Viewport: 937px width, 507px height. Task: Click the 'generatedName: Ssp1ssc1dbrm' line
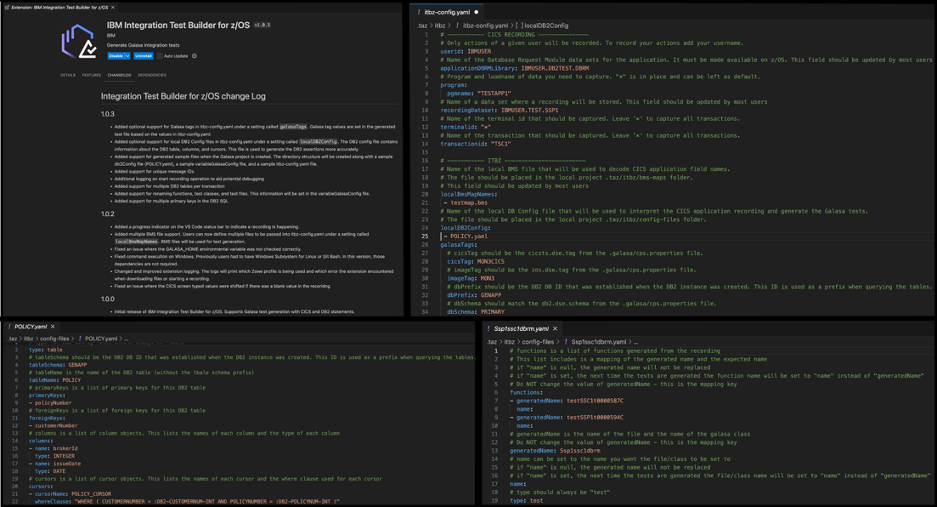[555, 451]
